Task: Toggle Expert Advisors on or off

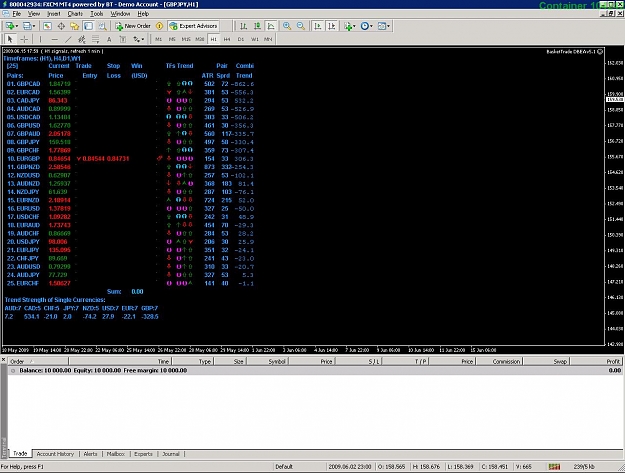Action: click(193, 26)
